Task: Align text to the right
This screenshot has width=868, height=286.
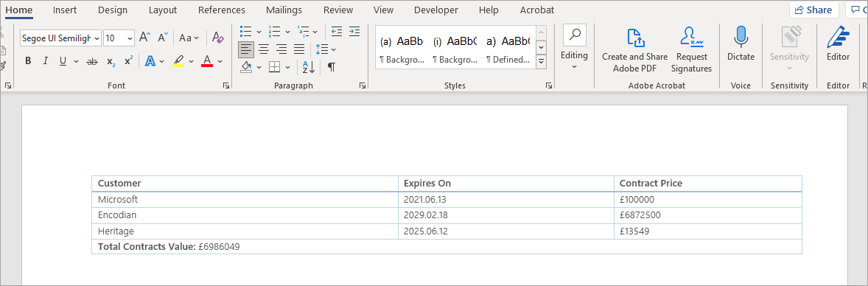Action: pos(281,49)
